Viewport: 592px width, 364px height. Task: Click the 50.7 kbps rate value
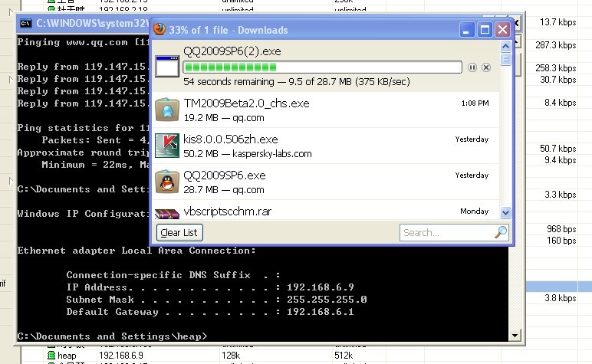click(558, 149)
